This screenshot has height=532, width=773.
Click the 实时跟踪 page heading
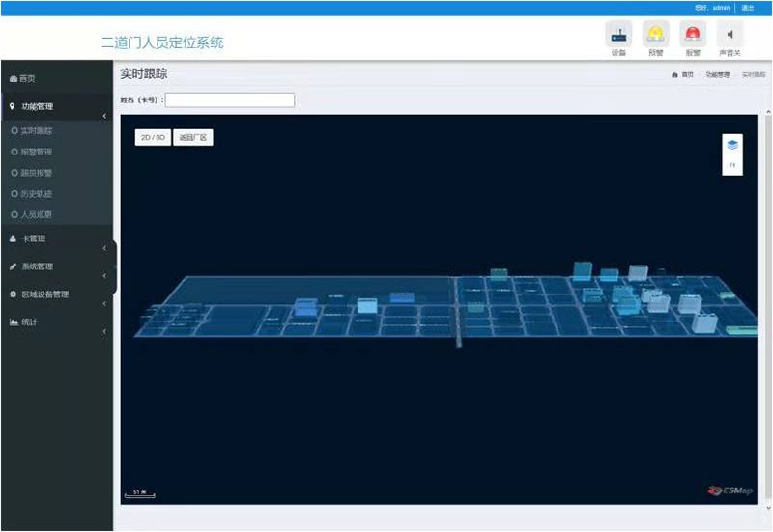point(143,74)
